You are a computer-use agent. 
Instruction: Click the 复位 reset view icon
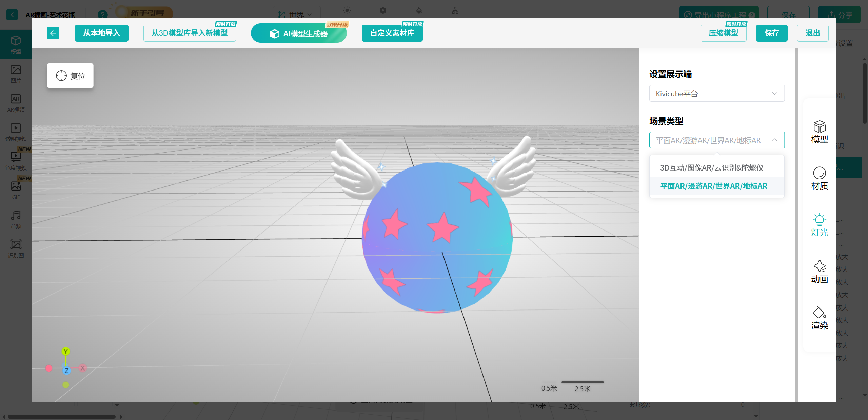61,76
